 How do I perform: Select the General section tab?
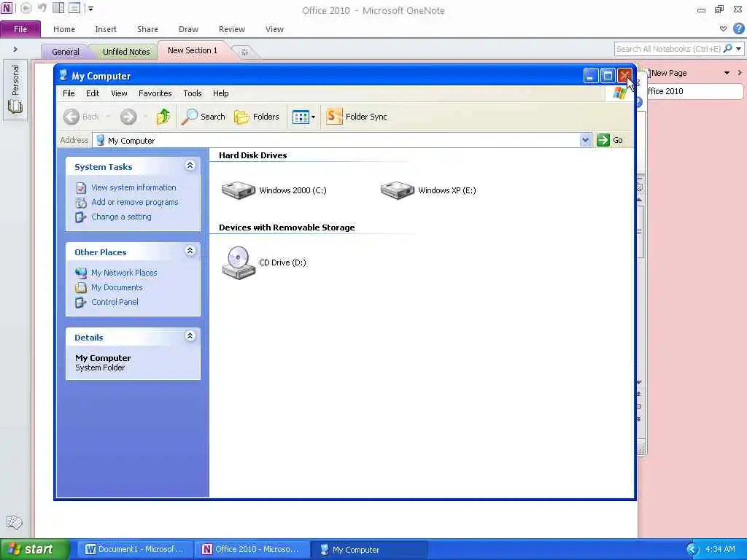(66, 52)
